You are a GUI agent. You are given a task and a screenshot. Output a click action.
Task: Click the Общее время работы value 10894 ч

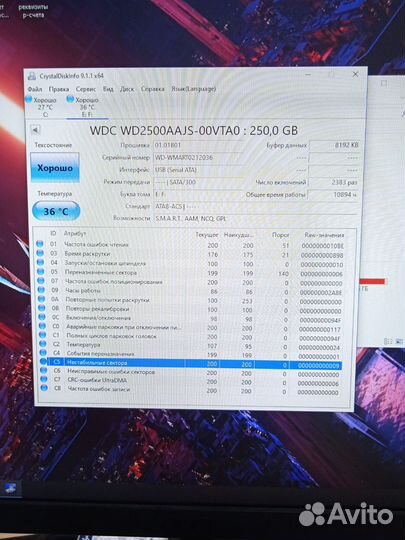(x=334, y=195)
